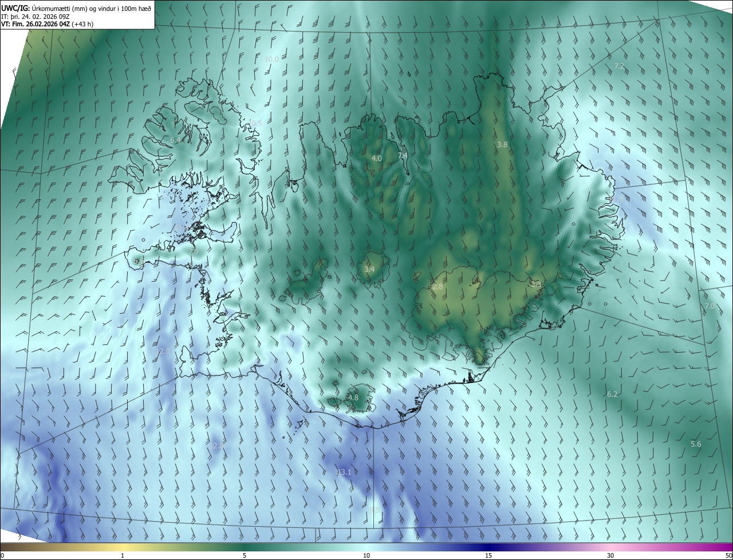Click the title 'Úrkomumætti (mm) og vindur í 100m hæð'
This screenshot has height=560, width=733.
coord(92,8)
